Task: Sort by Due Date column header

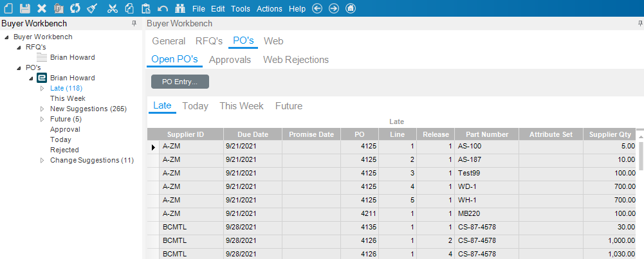Action: [253, 134]
